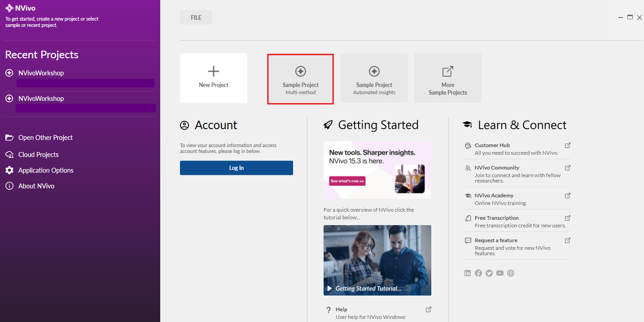Close the NVivo window
This screenshot has height=322, width=644.
[640, 17]
